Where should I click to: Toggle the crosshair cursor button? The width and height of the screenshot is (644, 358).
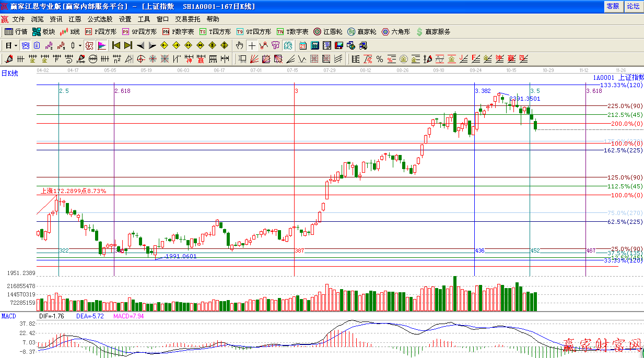[x=252, y=45]
